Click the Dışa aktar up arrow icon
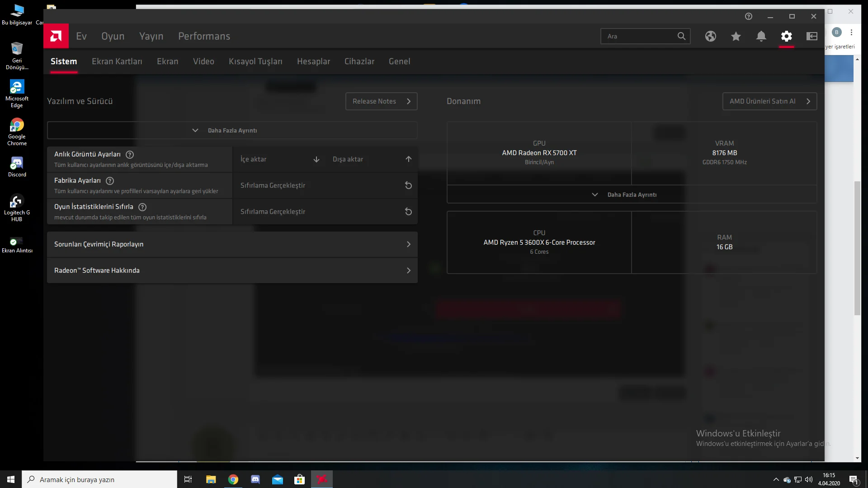 pyautogui.click(x=409, y=159)
